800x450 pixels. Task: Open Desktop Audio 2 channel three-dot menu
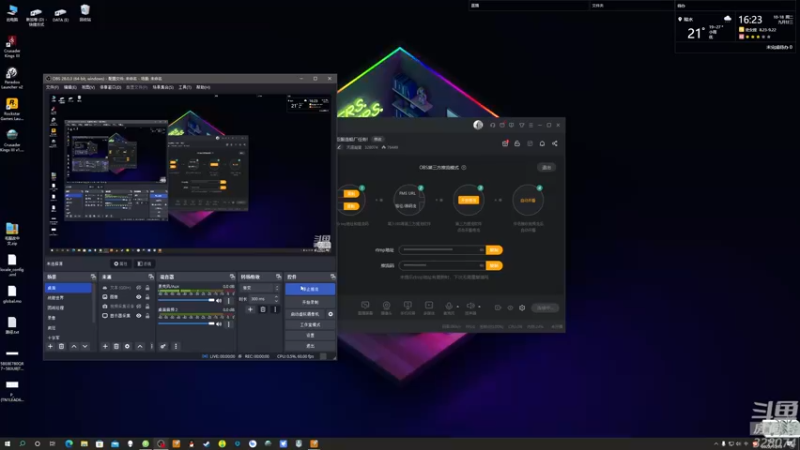click(229, 324)
